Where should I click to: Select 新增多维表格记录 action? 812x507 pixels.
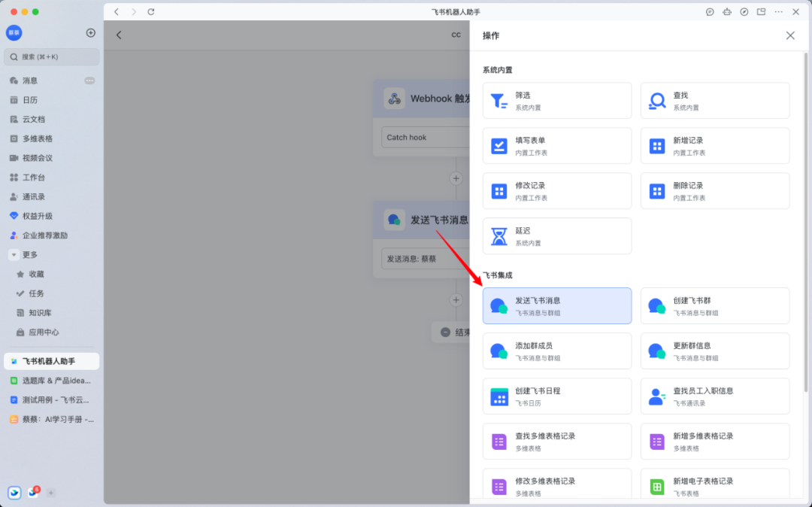[715, 441]
